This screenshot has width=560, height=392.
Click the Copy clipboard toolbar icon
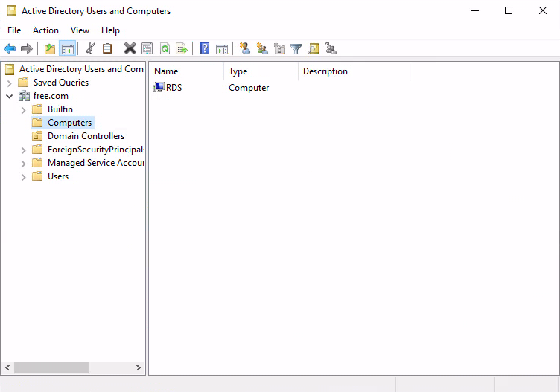107,48
